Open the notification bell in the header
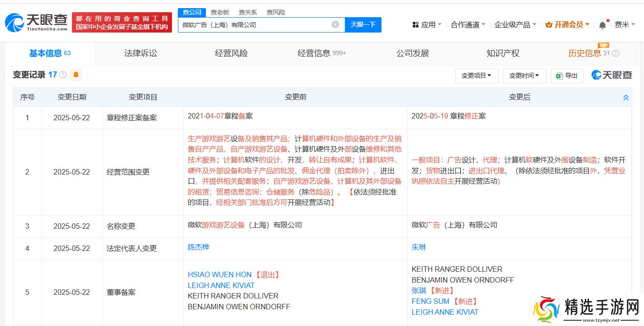Screen dimensions: 644x326 tap(602, 25)
